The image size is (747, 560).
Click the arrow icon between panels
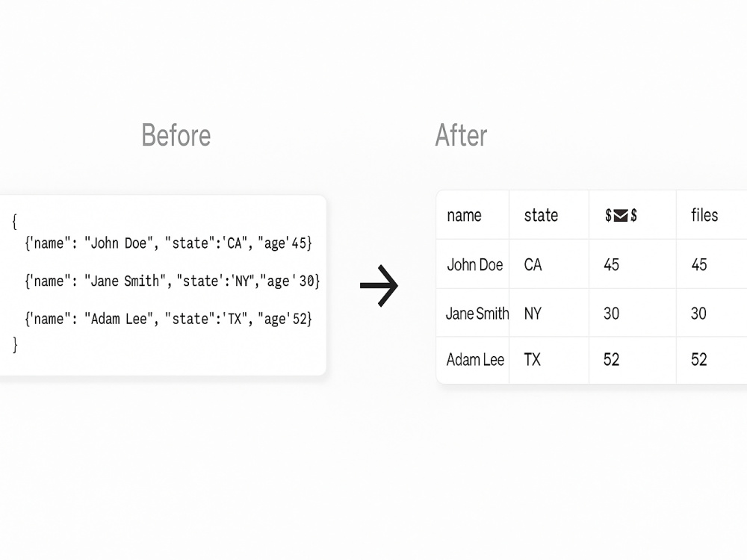379,285
